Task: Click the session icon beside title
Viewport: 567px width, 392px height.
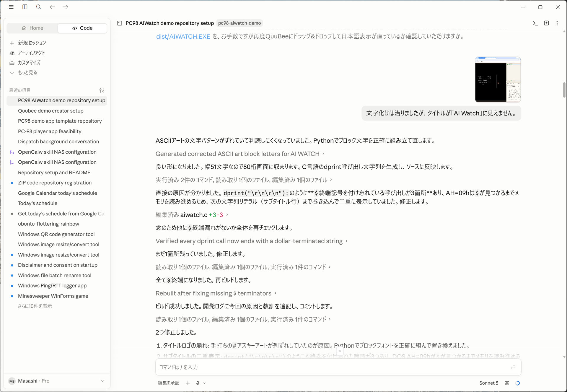Action: pos(120,23)
